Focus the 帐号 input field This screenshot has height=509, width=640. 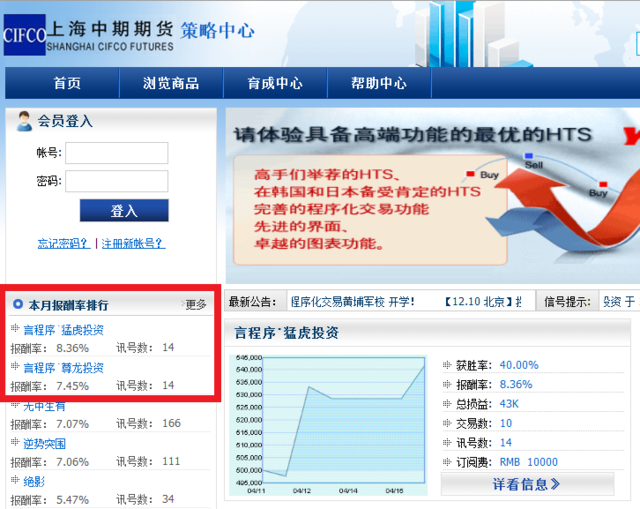coord(117,153)
